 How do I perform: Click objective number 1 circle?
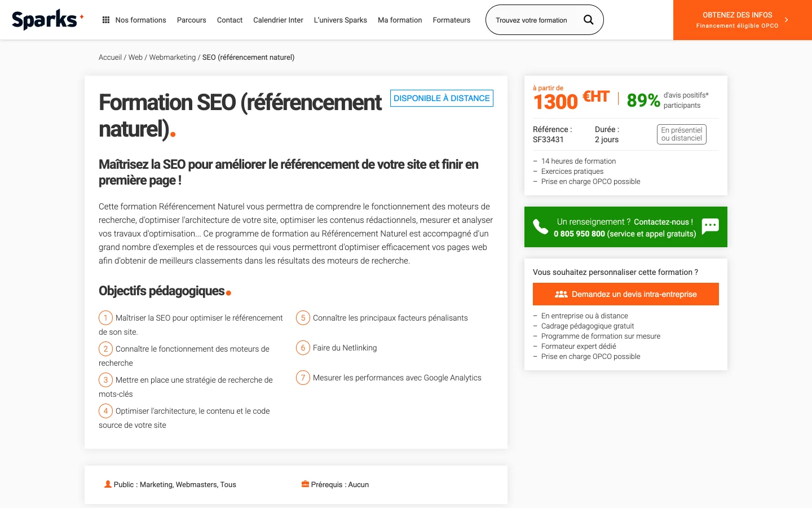(x=105, y=318)
